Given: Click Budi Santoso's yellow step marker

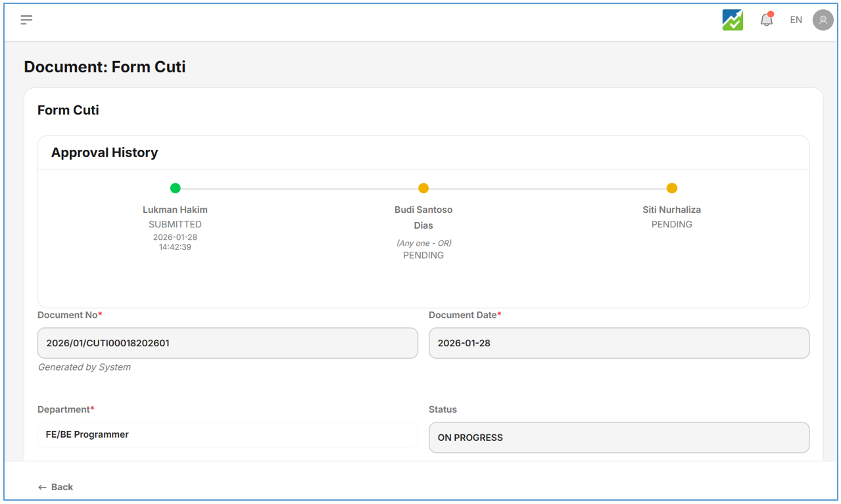Looking at the screenshot, I should [423, 189].
